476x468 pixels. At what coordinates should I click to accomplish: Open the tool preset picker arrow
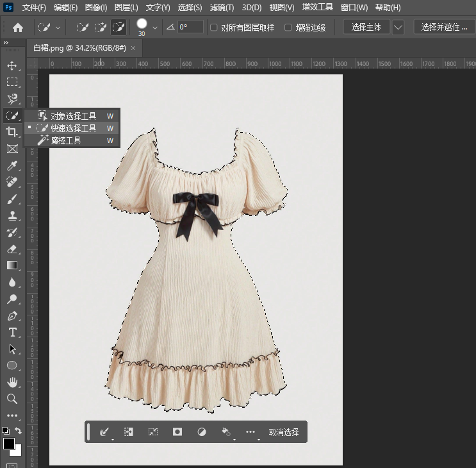pos(58,28)
